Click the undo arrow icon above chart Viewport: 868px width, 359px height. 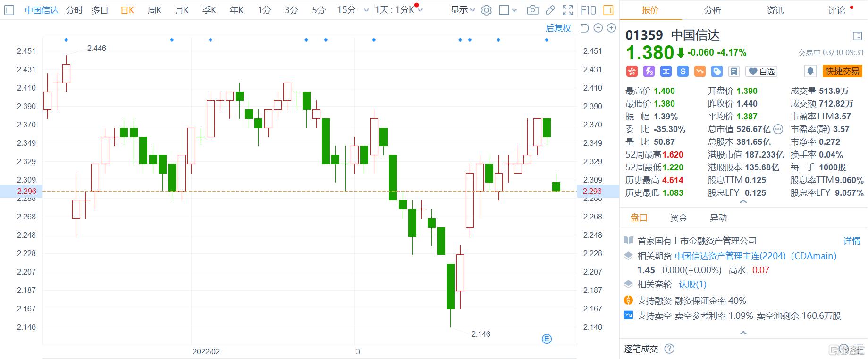584,28
